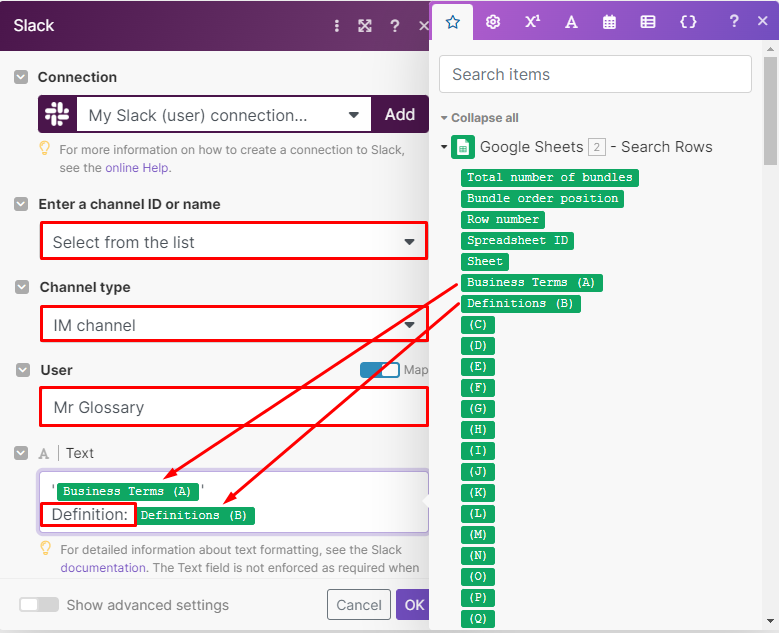Insert the Total number of bundles item

tap(549, 177)
